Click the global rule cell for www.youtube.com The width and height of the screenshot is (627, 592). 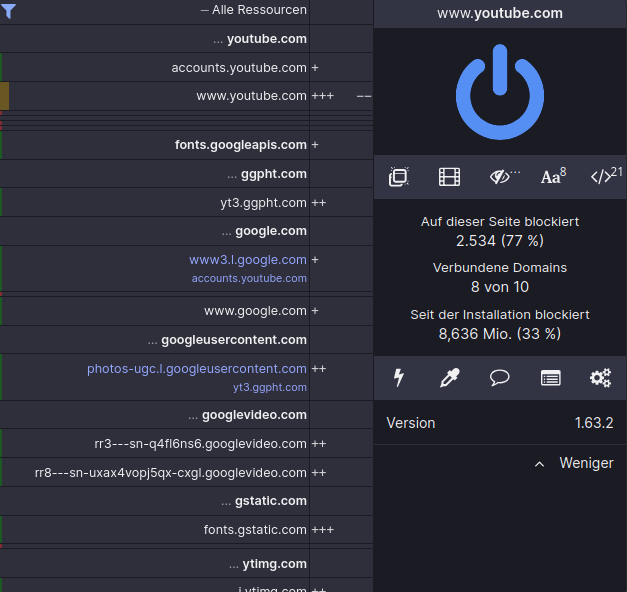click(x=341, y=96)
